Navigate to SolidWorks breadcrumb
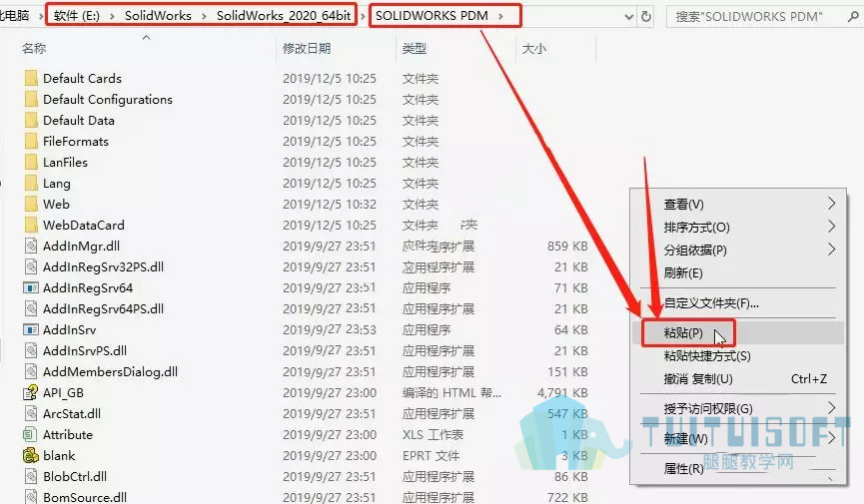864x504 pixels. click(158, 16)
